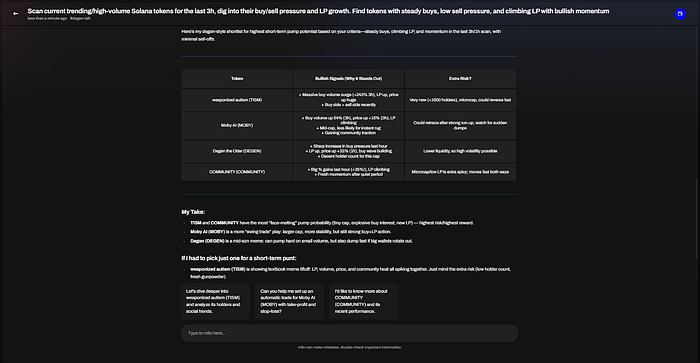
Task: Pick the suggestion about COMMUNITY recent performance
Action: pyautogui.click(x=363, y=301)
